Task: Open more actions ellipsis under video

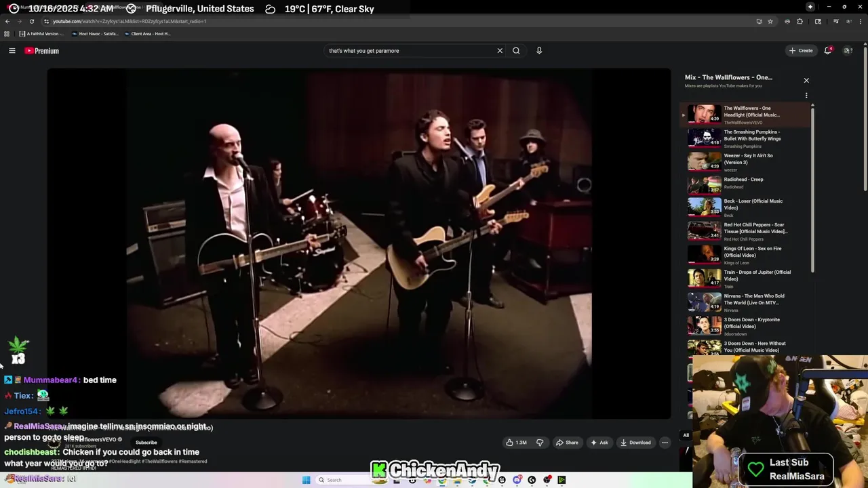Action: tap(665, 443)
